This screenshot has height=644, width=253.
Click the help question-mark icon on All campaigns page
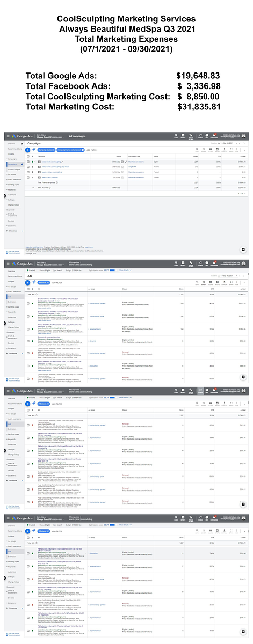(207, 136)
